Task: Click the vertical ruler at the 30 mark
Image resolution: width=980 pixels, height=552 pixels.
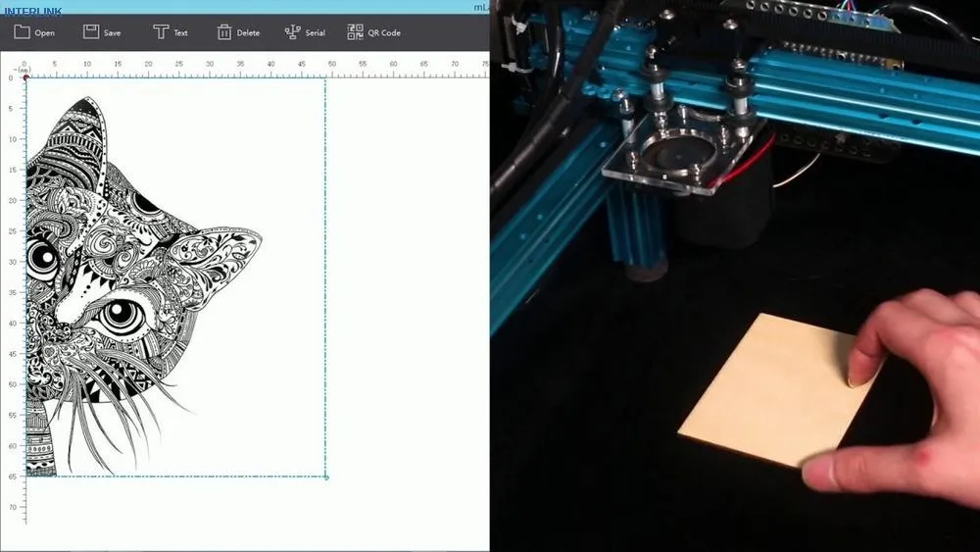Action: [13, 262]
